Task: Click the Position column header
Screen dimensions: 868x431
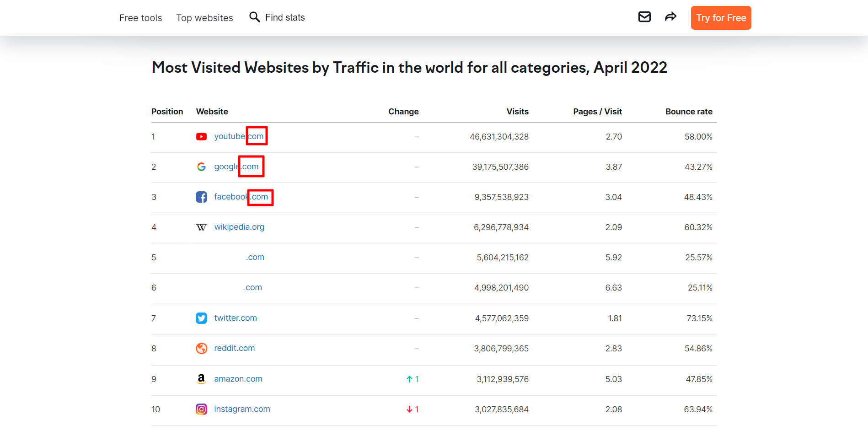Action: click(167, 112)
